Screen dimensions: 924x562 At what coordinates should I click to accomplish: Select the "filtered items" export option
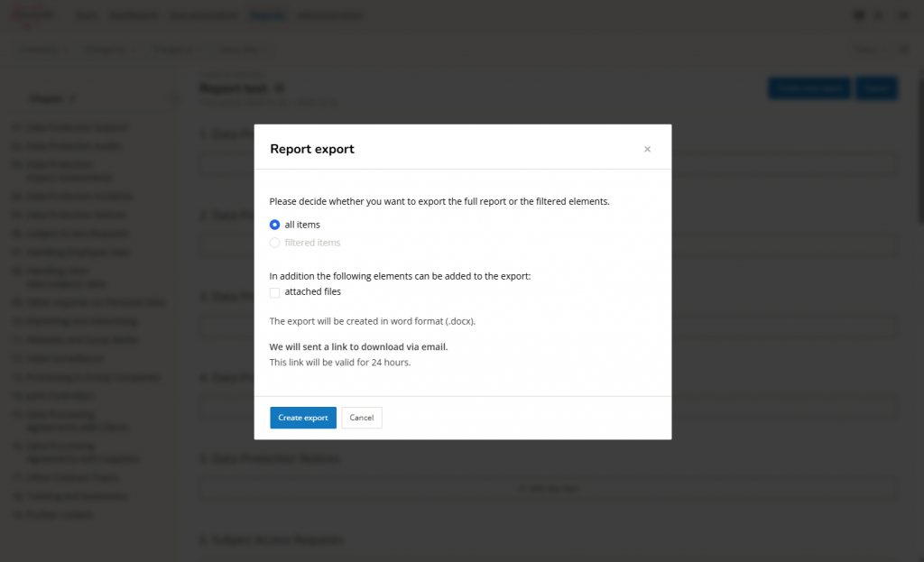274,242
